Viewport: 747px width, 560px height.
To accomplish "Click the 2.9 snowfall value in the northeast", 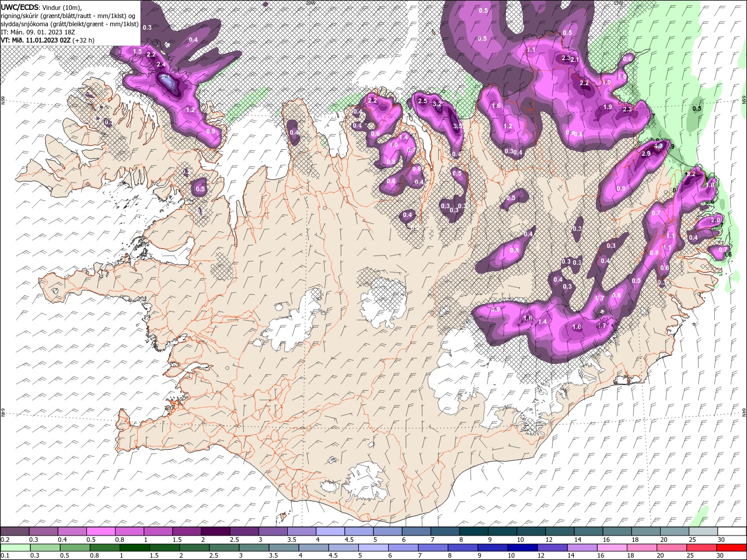I will (x=646, y=154).
